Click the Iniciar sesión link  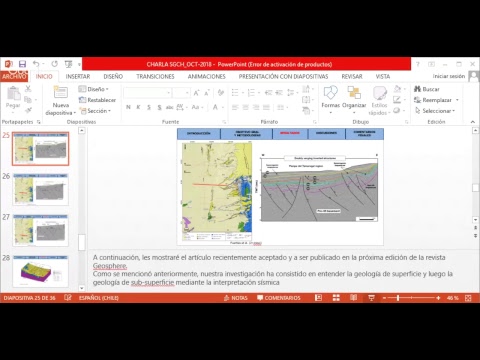(449, 76)
